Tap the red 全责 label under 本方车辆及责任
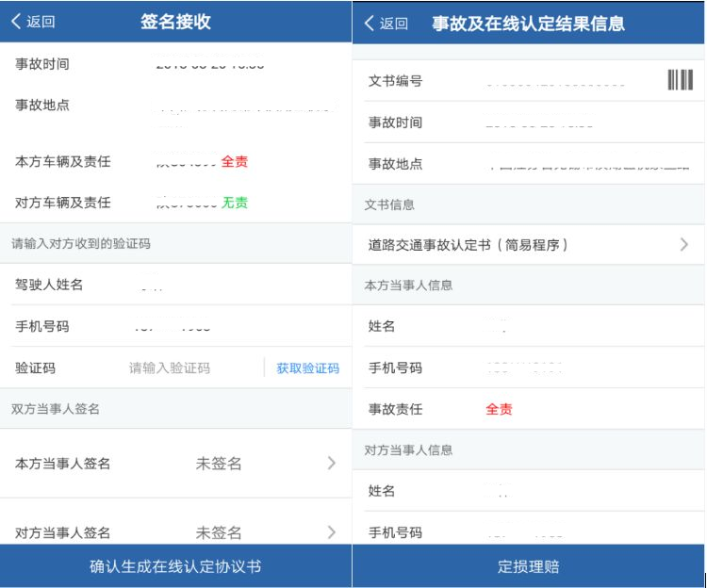This screenshot has width=707, height=588. 235,162
